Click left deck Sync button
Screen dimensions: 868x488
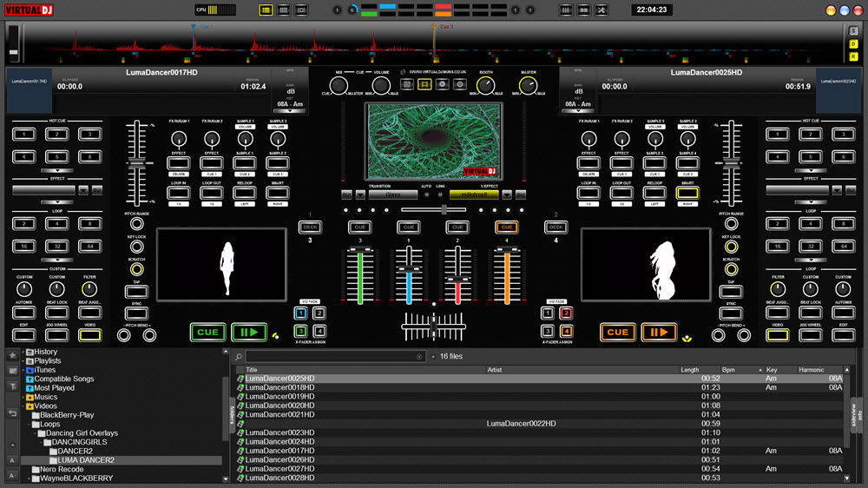(x=136, y=313)
